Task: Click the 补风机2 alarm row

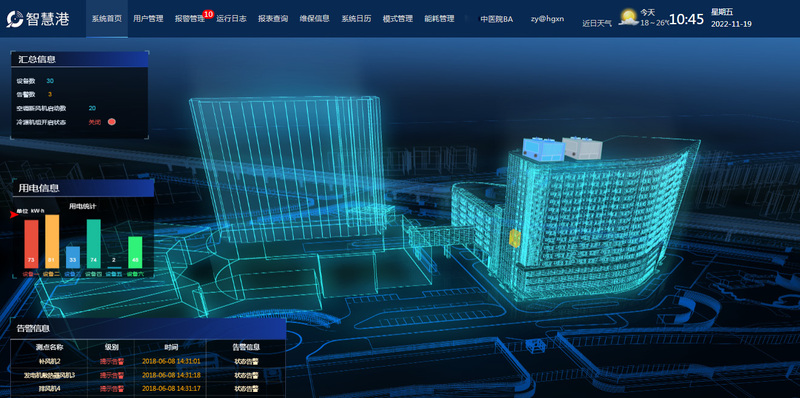Action: click(x=148, y=362)
